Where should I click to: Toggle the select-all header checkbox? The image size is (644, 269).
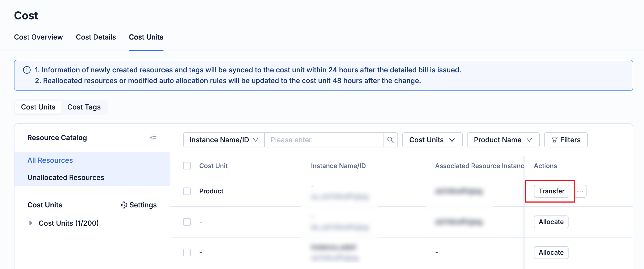pyautogui.click(x=187, y=166)
